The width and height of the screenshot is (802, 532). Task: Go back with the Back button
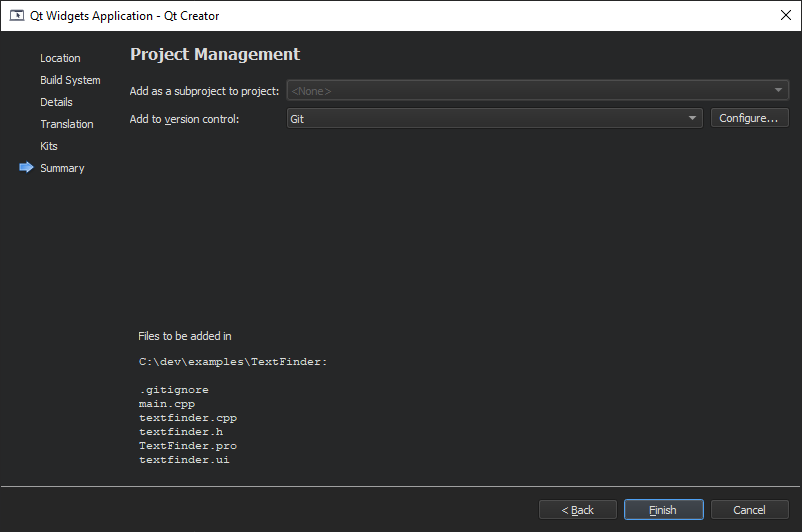click(577, 509)
